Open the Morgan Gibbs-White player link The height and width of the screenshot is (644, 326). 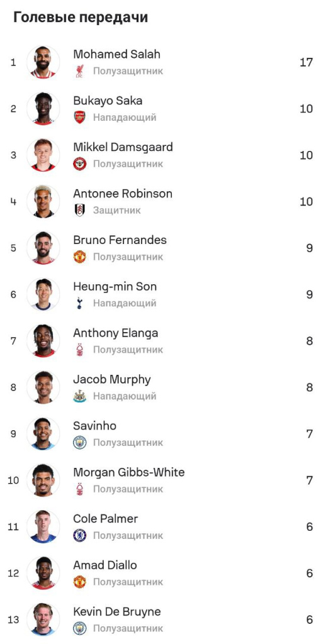128,472
